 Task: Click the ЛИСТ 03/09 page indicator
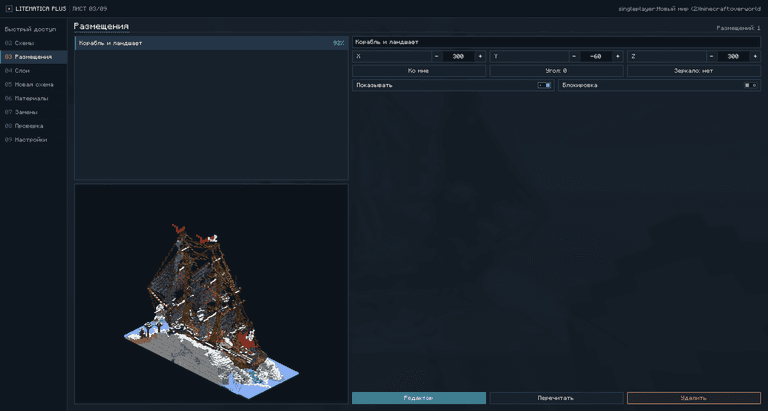point(90,9)
